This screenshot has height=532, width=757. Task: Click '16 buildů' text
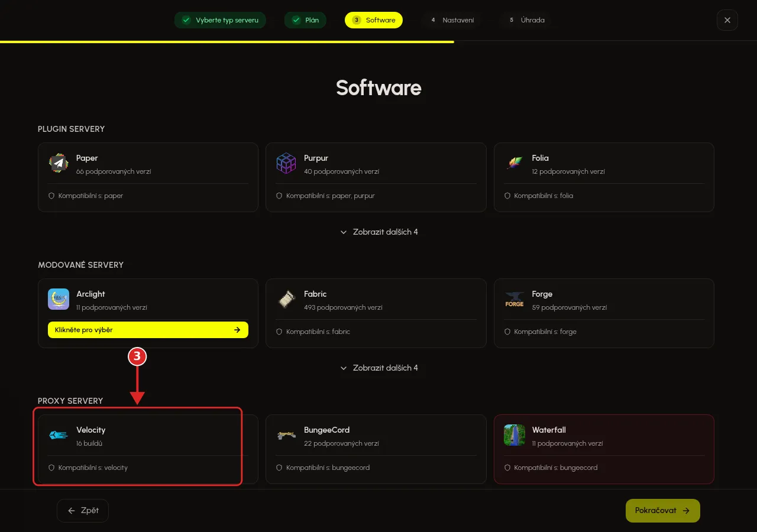[x=89, y=443]
